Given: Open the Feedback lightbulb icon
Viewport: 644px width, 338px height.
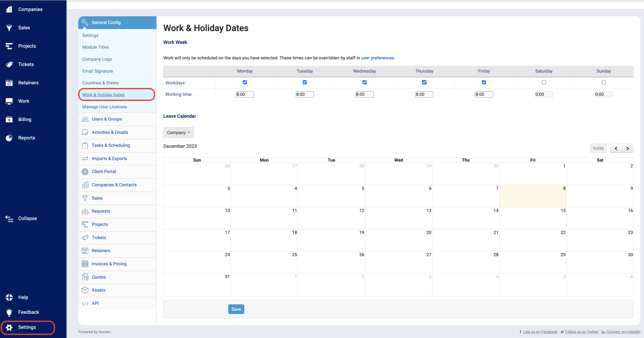Looking at the screenshot, I should click(9, 312).
